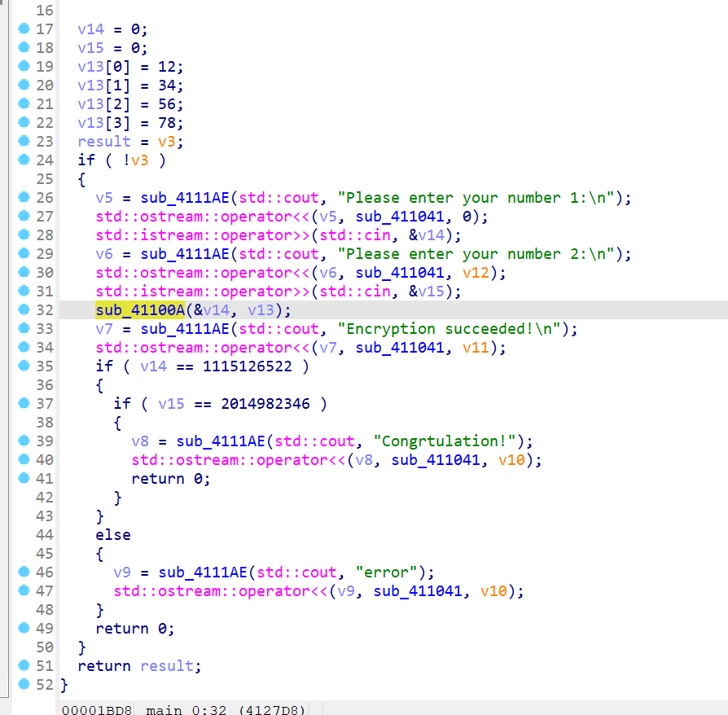Click string "Please enter your number 1:\n"
Image resolution: width=728 pixels, height=715 pixels.
476,198
